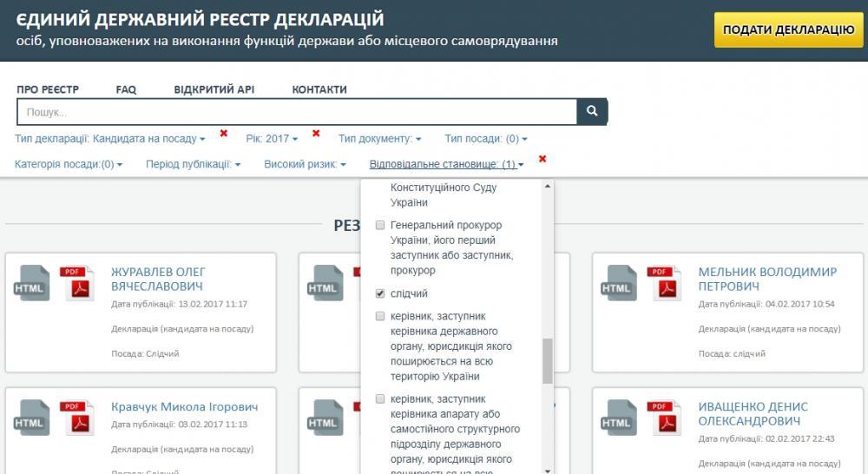Open HTML icon for Іващенко Денис Олександрович
The image size is (868, 474).
coord(618,418)
